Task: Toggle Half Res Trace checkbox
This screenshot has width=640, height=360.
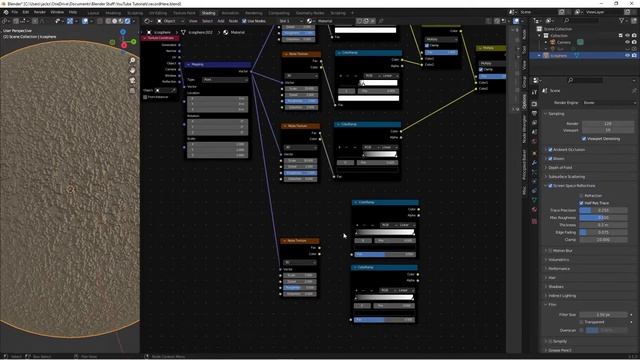Action: (581, 203)
